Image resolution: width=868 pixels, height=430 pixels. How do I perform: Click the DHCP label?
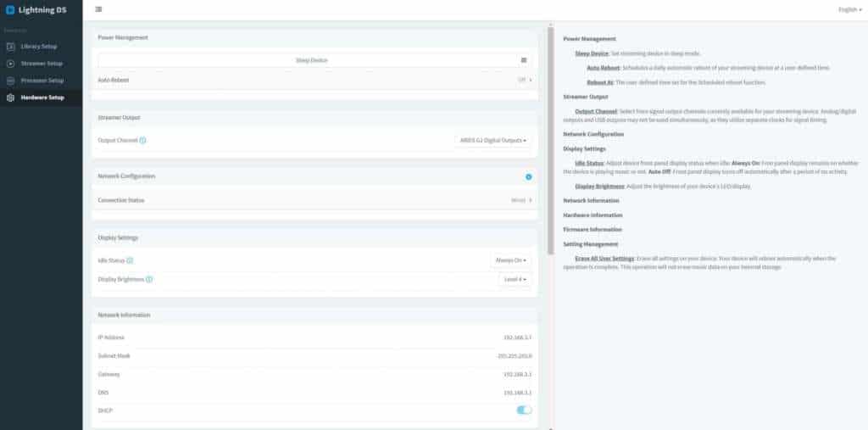point(104,410)
